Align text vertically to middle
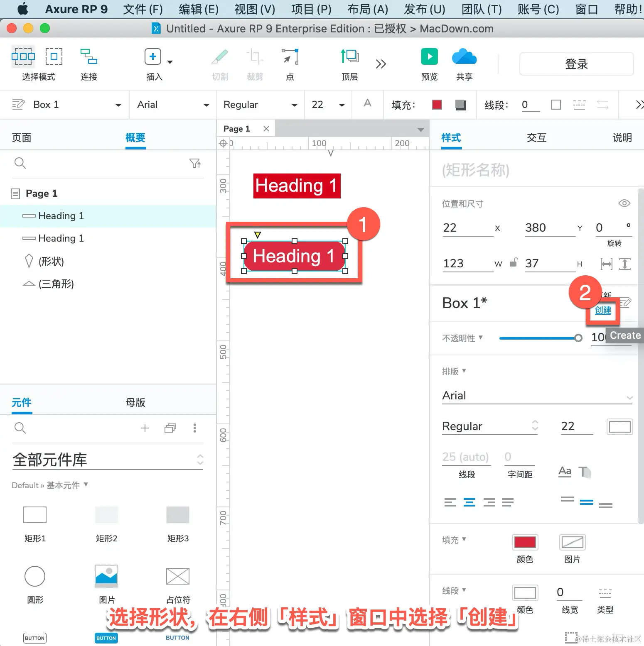The width and height of the screenshot is (644, 646). click(x=587, y=502)
